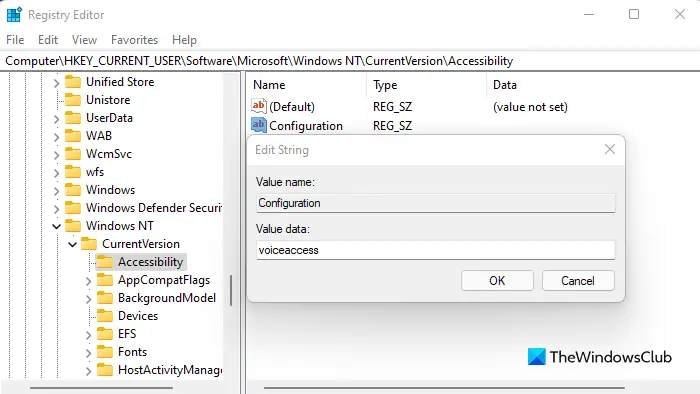This screenshot has height=394, width=700.
Task: Expand the Unified Store key
Action: [x=56, y=83]
